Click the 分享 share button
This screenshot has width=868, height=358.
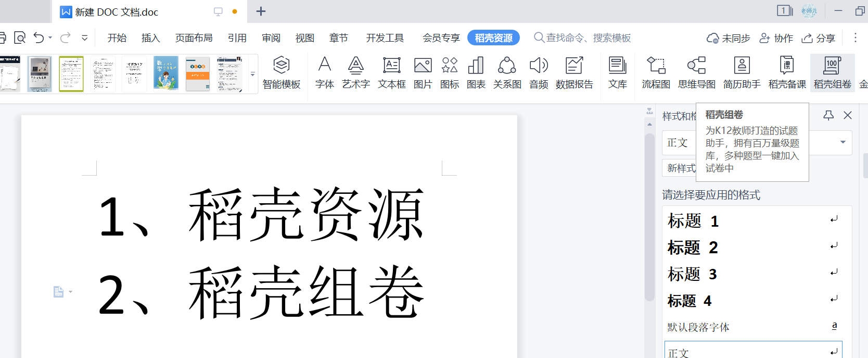pos(818,38)
